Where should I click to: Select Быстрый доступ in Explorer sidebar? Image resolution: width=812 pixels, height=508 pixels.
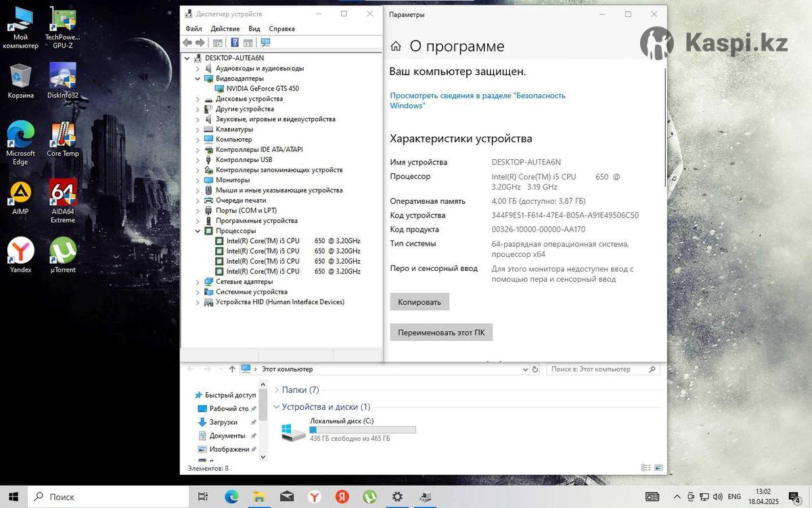[x=225, y=395]
